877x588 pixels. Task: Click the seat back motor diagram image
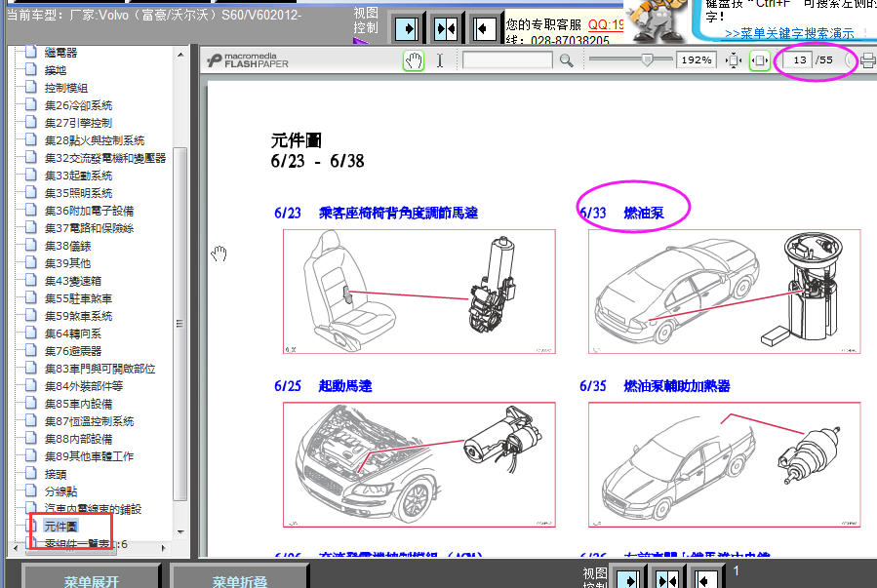point(419,292)
